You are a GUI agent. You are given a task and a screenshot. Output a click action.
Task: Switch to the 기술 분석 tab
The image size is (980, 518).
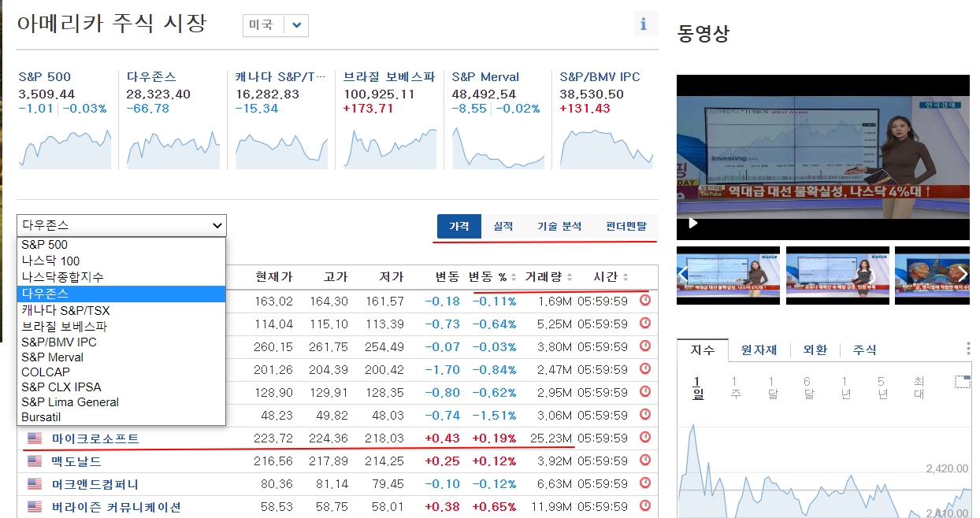click(559, 226)
